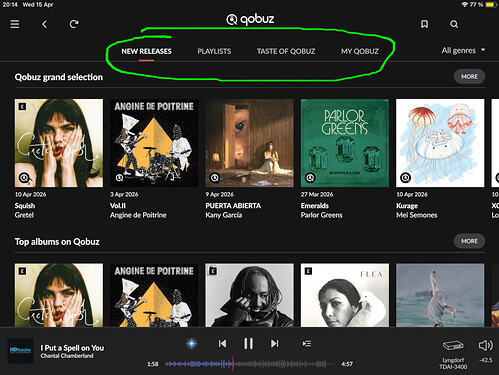The width and height of the screenshot is (499, 375).
Task: Open the play queue icon
Action: pyautogui.click(x=307, y=343)
